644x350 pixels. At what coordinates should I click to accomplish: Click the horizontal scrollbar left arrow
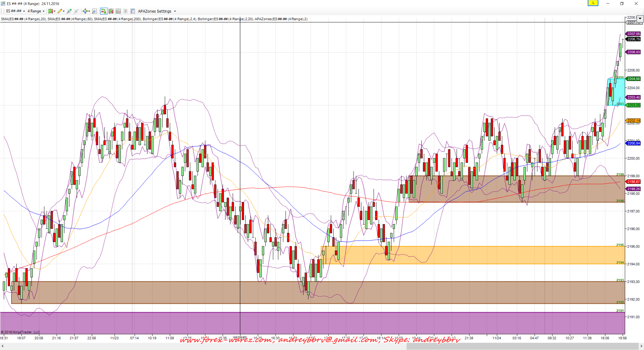[3, 346]
